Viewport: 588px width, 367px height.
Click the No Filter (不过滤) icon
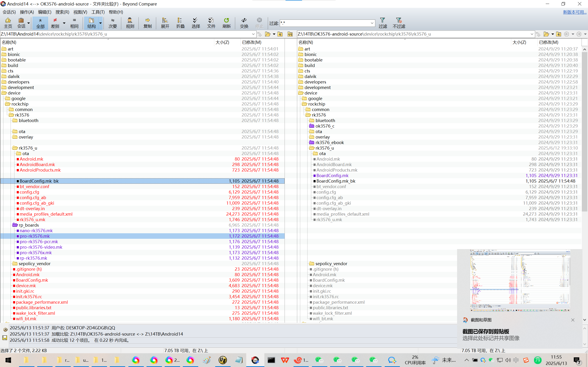click(x=399, y=22)
